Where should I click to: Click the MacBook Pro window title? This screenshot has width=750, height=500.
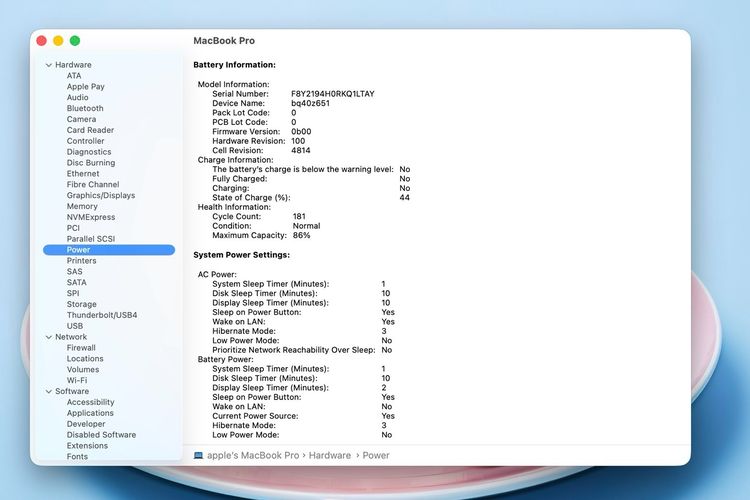[x=224, y=41]
